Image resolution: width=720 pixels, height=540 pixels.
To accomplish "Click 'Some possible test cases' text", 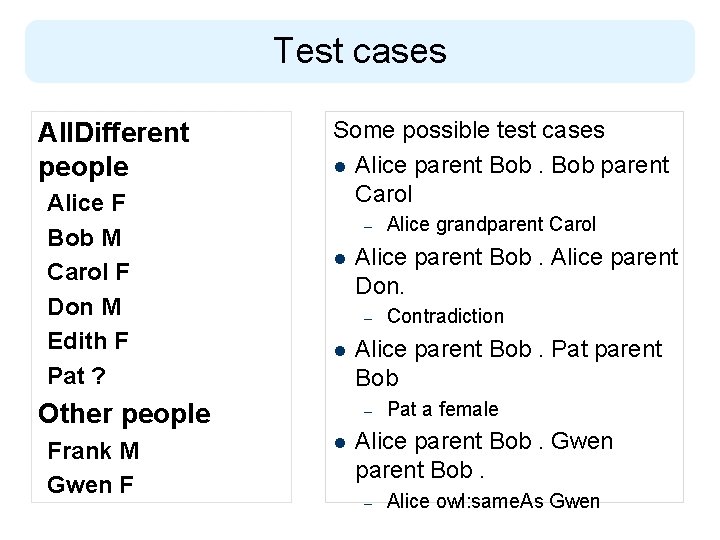I will pyautogui.click(x=468, y=130).
